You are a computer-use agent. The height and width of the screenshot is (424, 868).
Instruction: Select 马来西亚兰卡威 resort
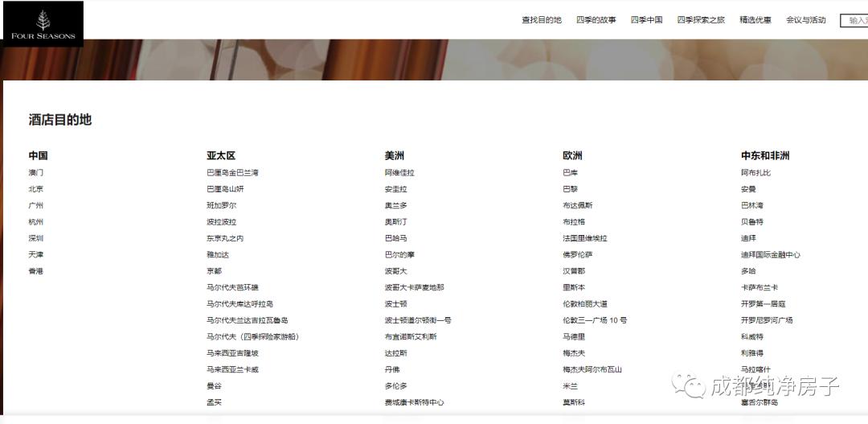tap(232, 369)
